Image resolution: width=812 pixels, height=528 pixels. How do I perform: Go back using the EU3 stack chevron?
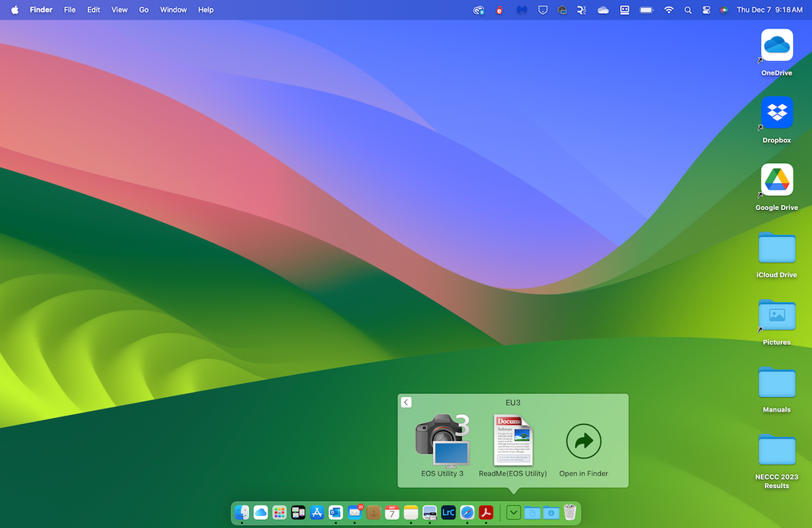pos(406,402)
